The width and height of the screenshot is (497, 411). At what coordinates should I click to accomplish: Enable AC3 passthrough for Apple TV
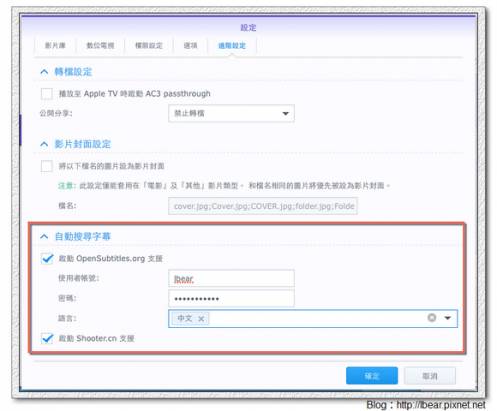coord(47,94)
